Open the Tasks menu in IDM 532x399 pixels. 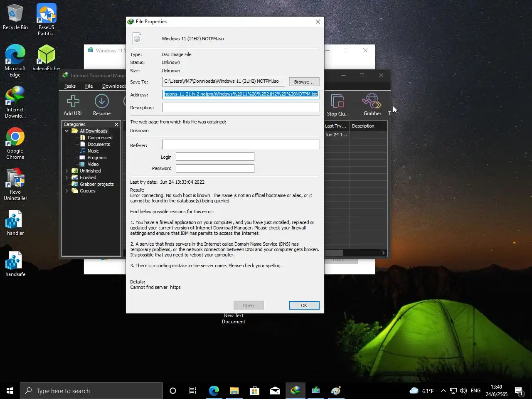(70, 86)
